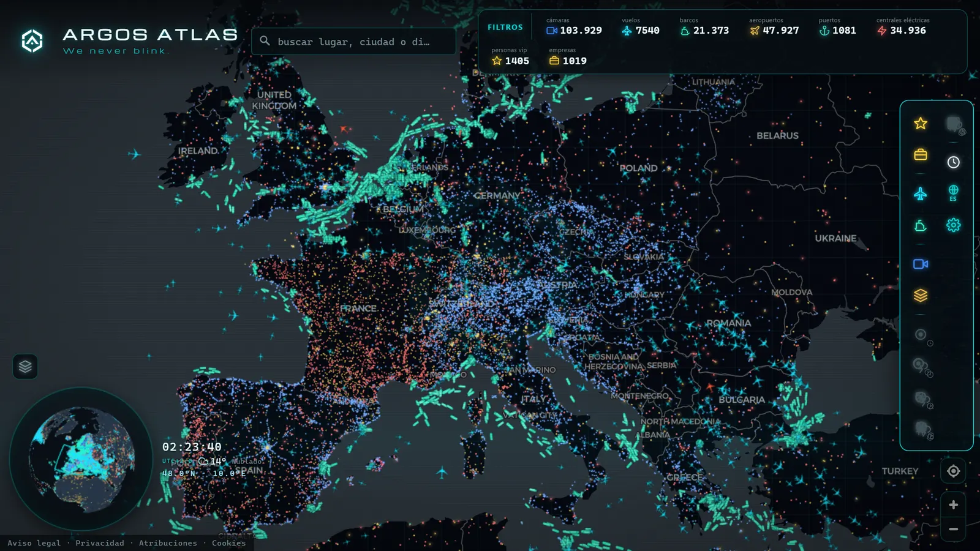Click the UKRAINE map label
This screenshot has width=980, height=551.
click(835, 238)
